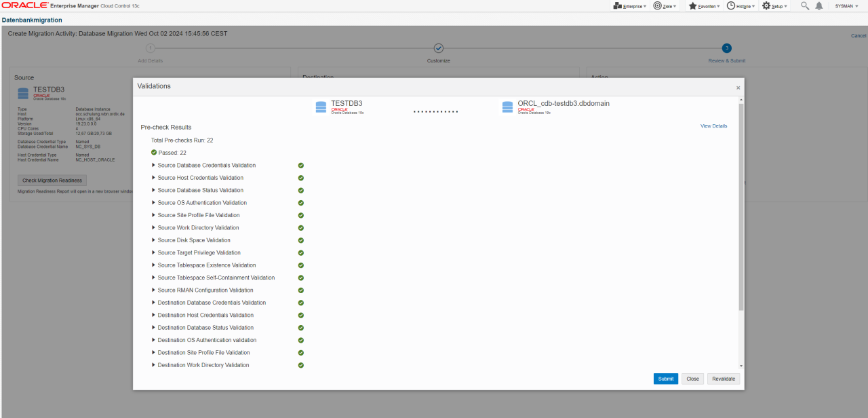868x418 pixels.
Task: Click passed checkmark for Source Tablespace Self-Containment Validation
Action: (301, 278)
